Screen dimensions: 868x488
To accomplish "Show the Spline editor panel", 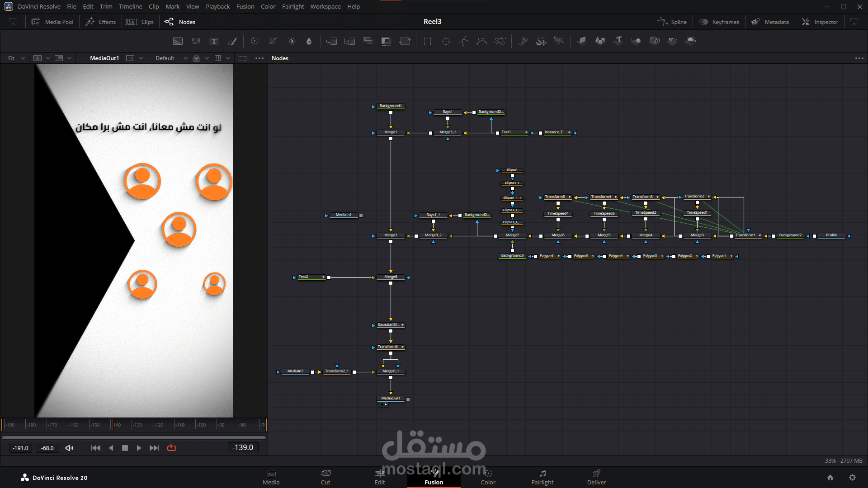I will pos(672,22).
